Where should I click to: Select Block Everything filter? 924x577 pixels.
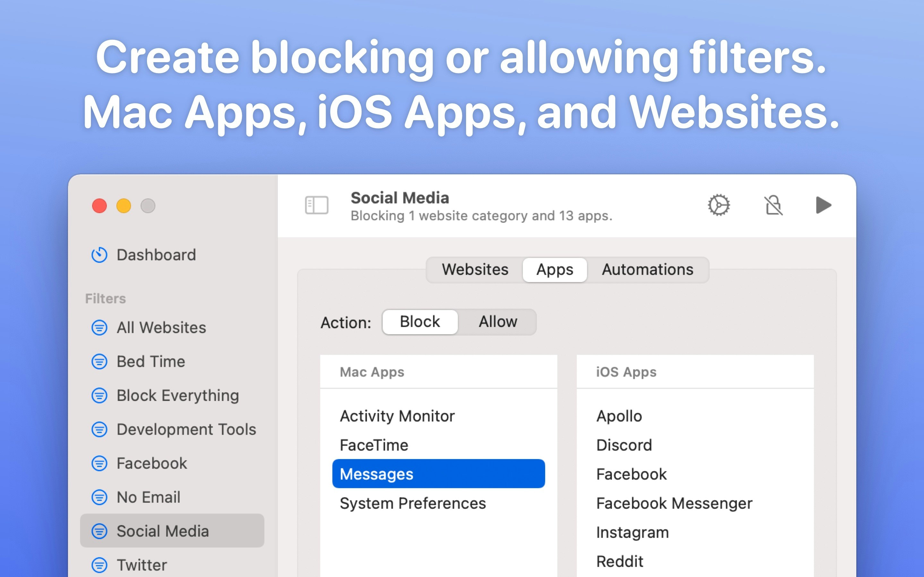point(177,395)
